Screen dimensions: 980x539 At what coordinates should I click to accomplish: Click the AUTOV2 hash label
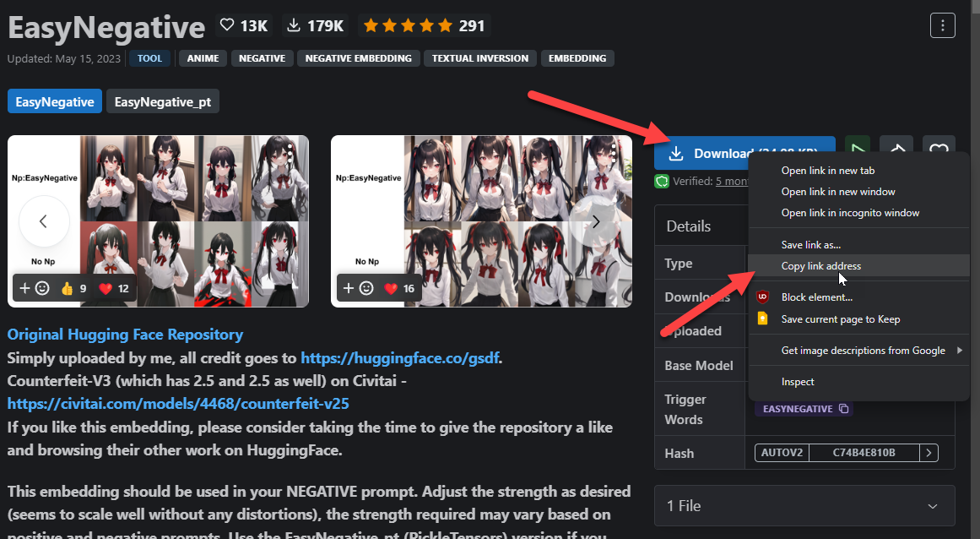[x=782, y=453]
